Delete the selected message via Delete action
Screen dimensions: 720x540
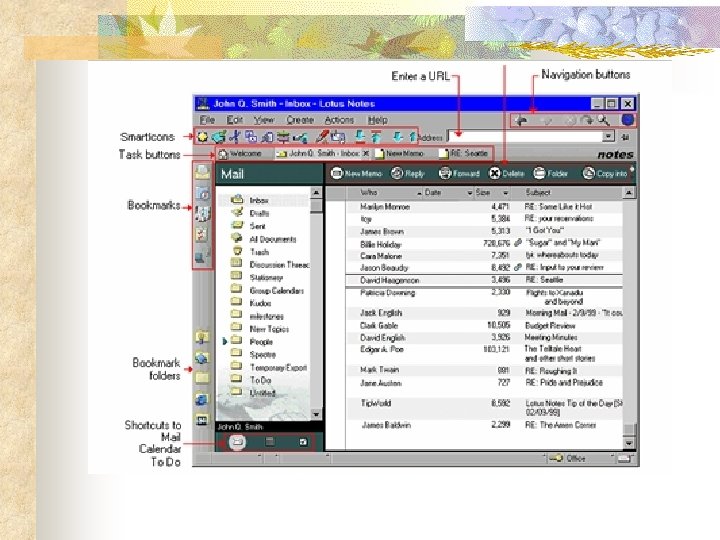[506, 173]
